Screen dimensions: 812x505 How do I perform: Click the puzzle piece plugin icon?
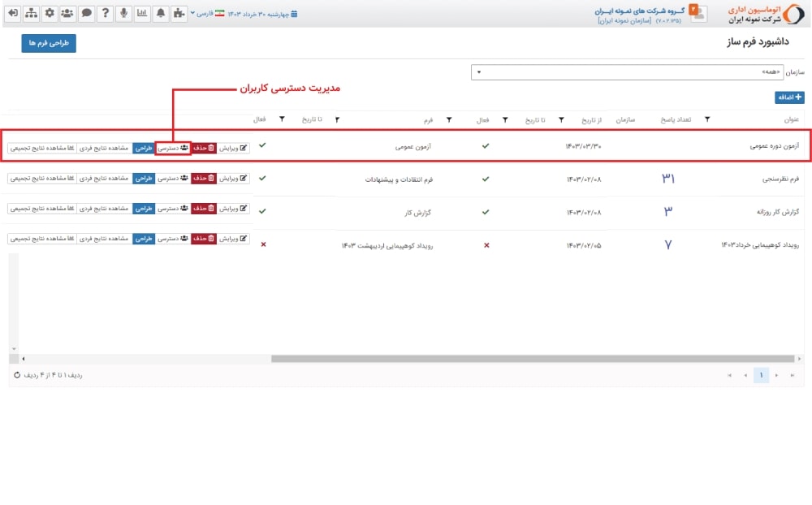click(179, 13)
